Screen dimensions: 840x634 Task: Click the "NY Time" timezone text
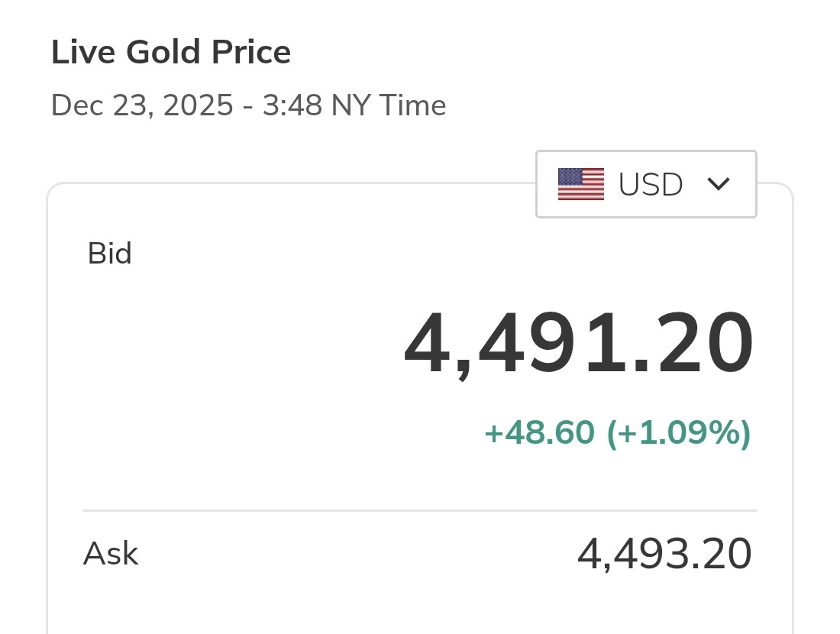(x=389, y=105)
